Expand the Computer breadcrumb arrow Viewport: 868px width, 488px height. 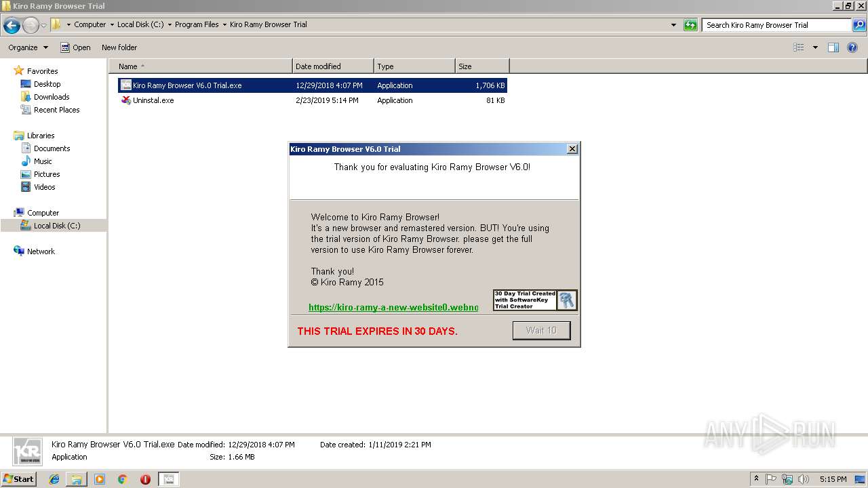click(x=112, y=24)
